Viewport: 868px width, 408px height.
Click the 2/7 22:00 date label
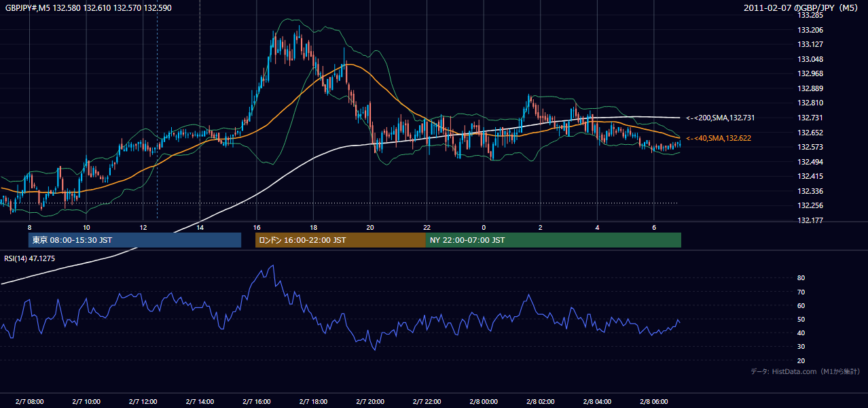427,401
